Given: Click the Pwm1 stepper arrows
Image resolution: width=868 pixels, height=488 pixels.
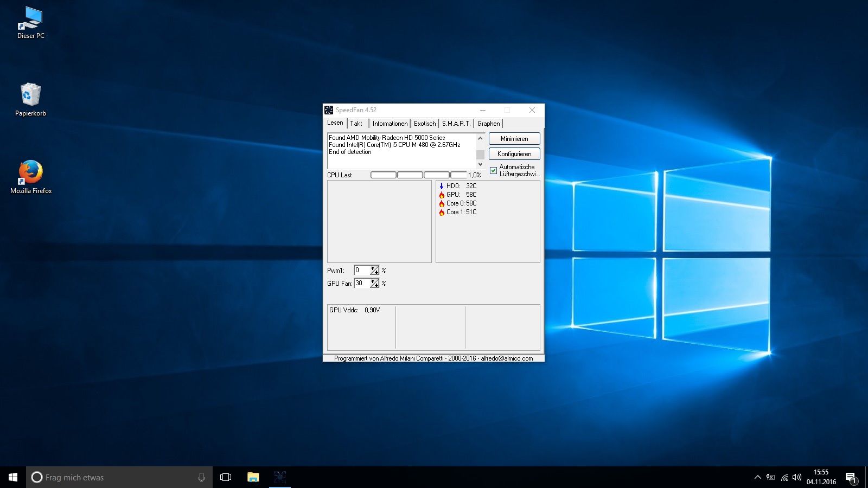Looking at the screenshot, I should 374,270.
